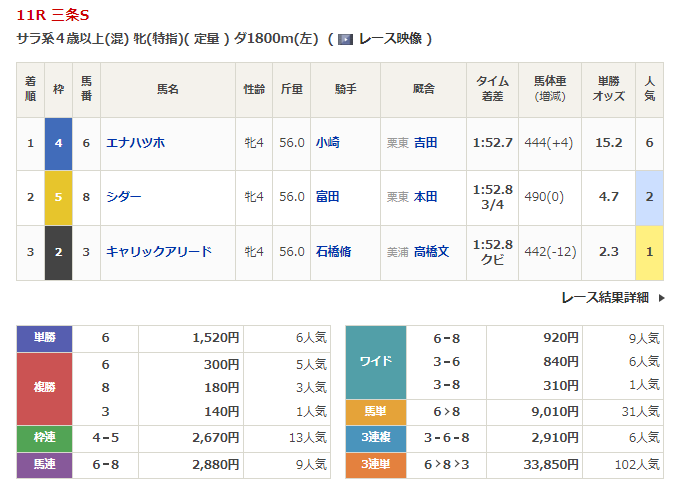The width and height of the screenshot is (680, 487).
Task: Click the green 枠連 bet label
Action: tap(45, 438)
